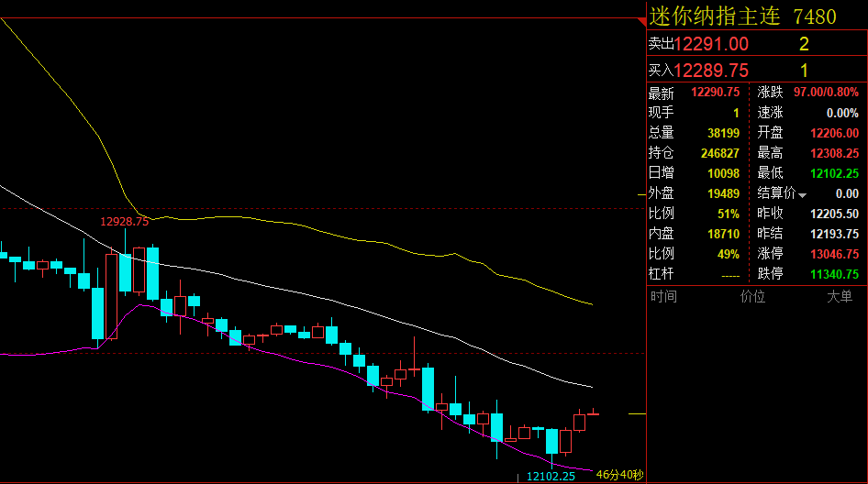Click the 日增 value 10098
The width and height of the screenshot is (868, 484).
(x=724, y=173)
